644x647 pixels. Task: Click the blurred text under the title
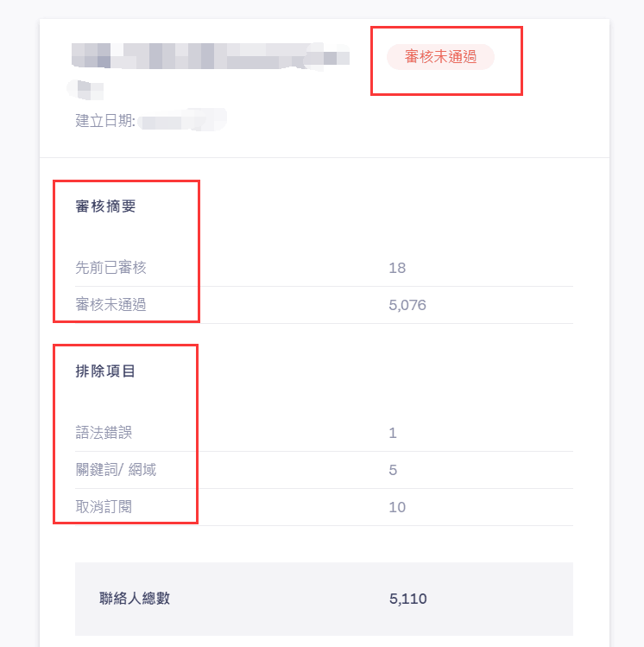point(85,87)
